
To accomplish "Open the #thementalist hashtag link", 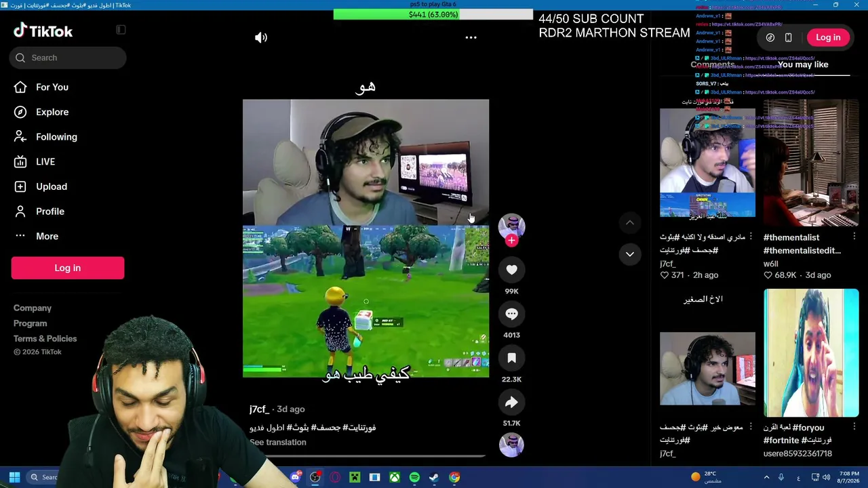I will coord(791,237).
